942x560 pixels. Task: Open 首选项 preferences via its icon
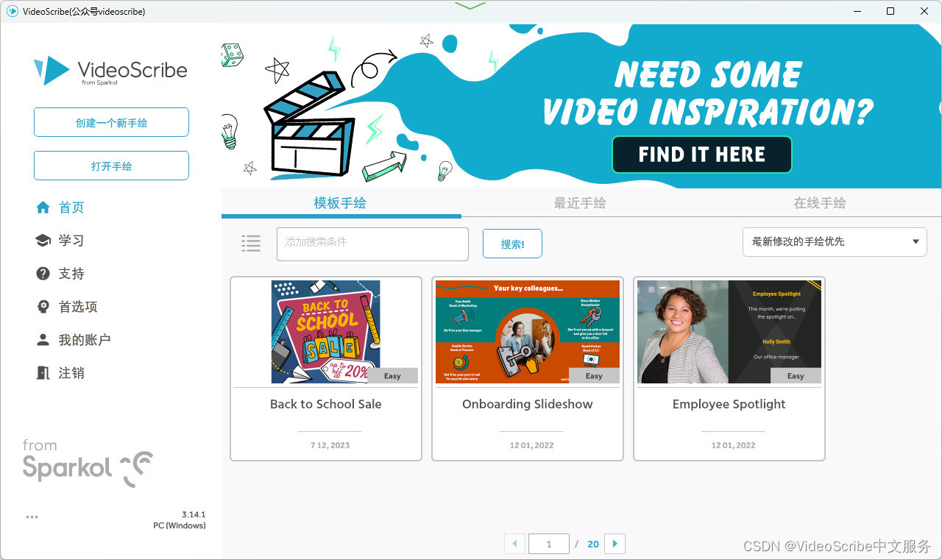tap(43, 306)
